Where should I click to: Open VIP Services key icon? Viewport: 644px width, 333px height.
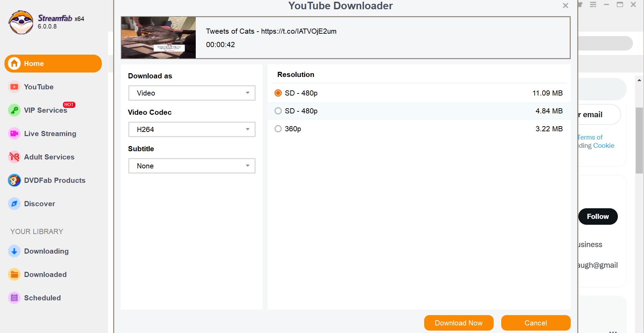point(14,110)
